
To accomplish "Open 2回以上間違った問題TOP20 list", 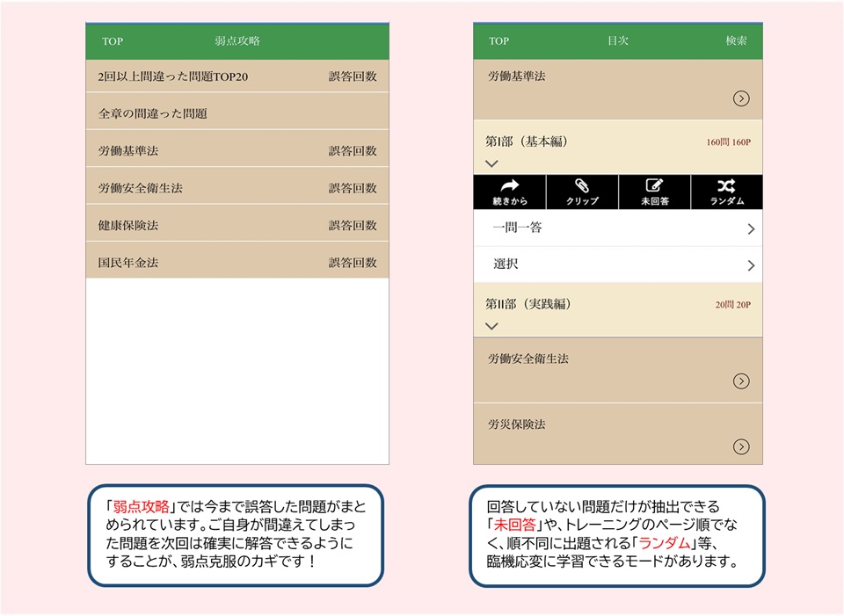I will 173,77.
